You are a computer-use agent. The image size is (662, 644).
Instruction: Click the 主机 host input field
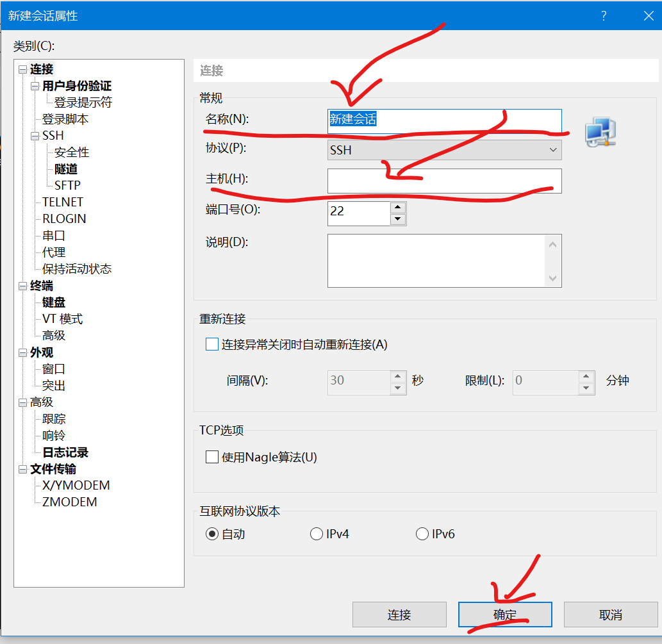coord(444,181)
